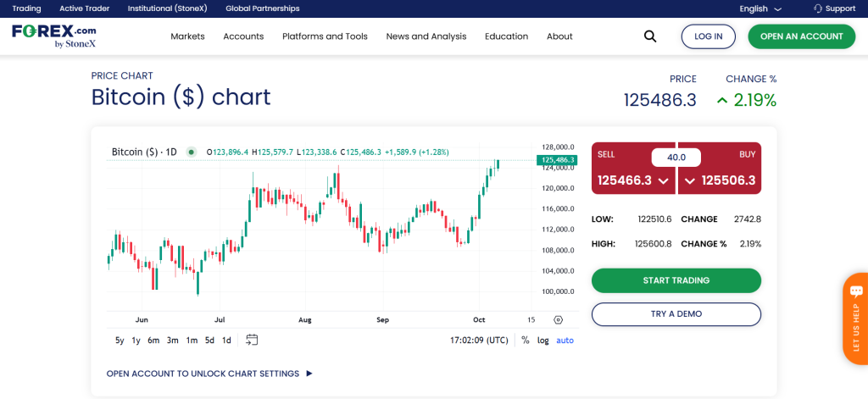Select the 1y chart range

coord(136,341)
